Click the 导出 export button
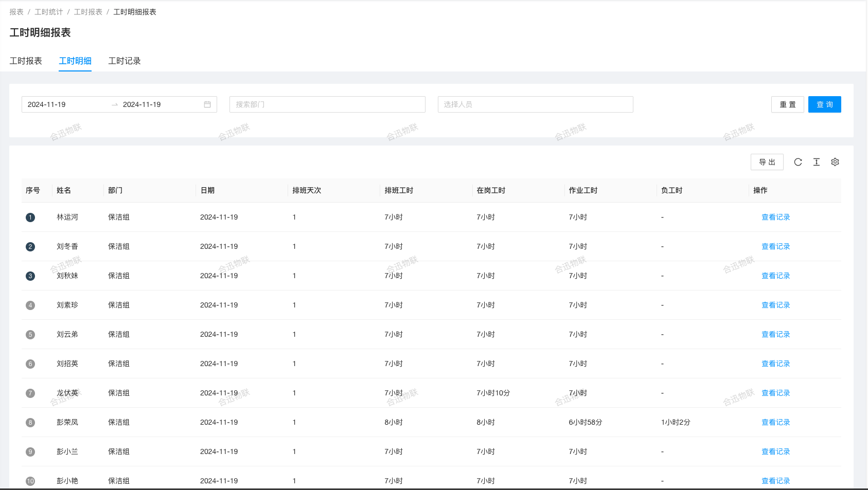 click(767, 162)
